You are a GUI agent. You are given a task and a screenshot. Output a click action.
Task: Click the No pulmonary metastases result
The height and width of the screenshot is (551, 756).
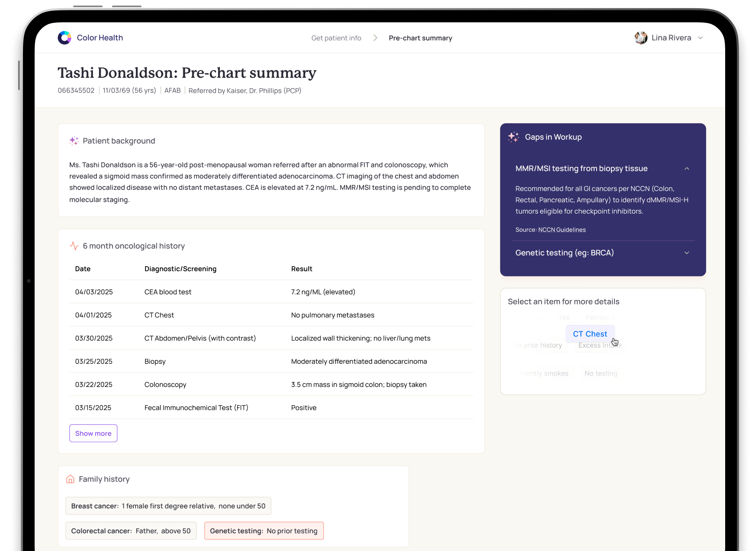click(333, 315)
